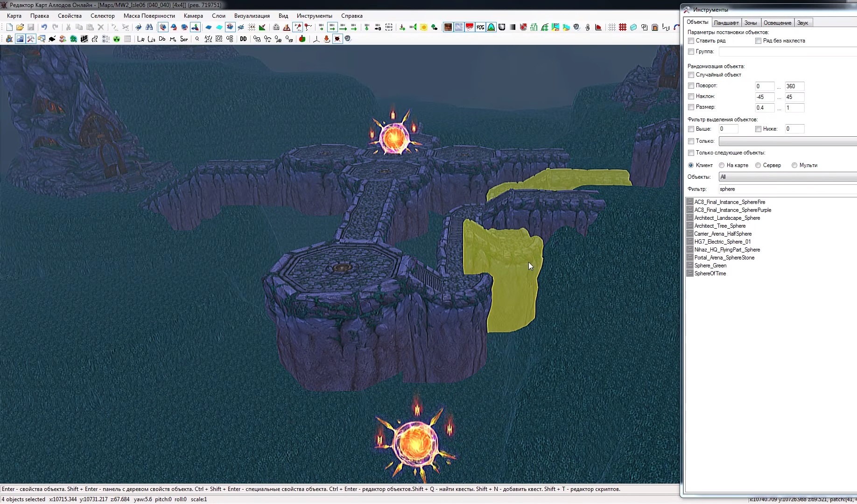Image resolution: width=857 pixels, height=504 pixels.
Task: Enable the 'Поворот' randomization checkbox
Action: (691, 86)
